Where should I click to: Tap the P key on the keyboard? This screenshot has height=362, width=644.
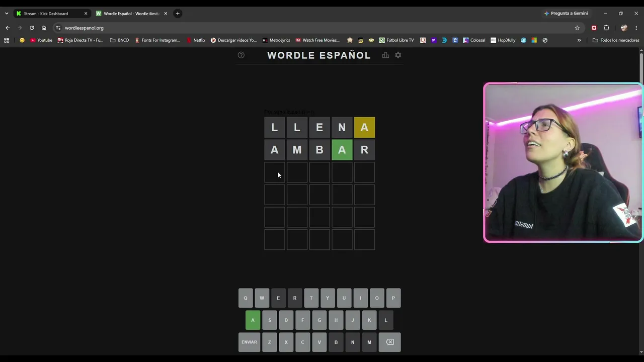(x=393, y=298)
